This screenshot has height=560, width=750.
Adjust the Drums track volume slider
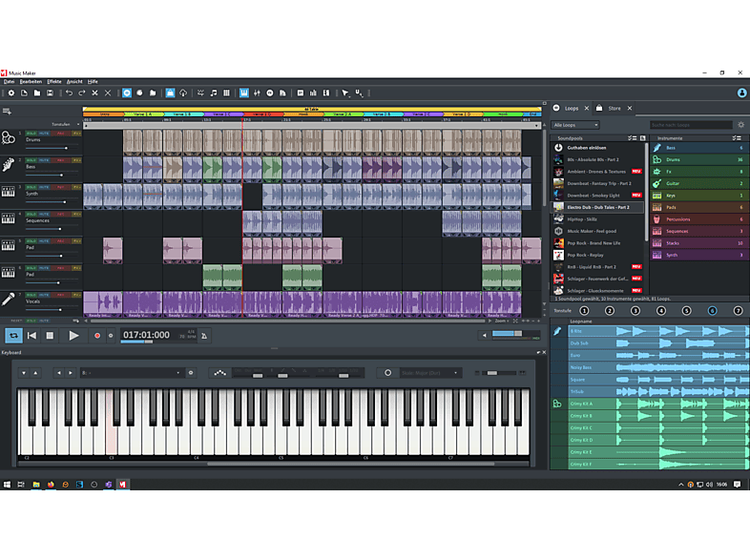pos(52,148)
